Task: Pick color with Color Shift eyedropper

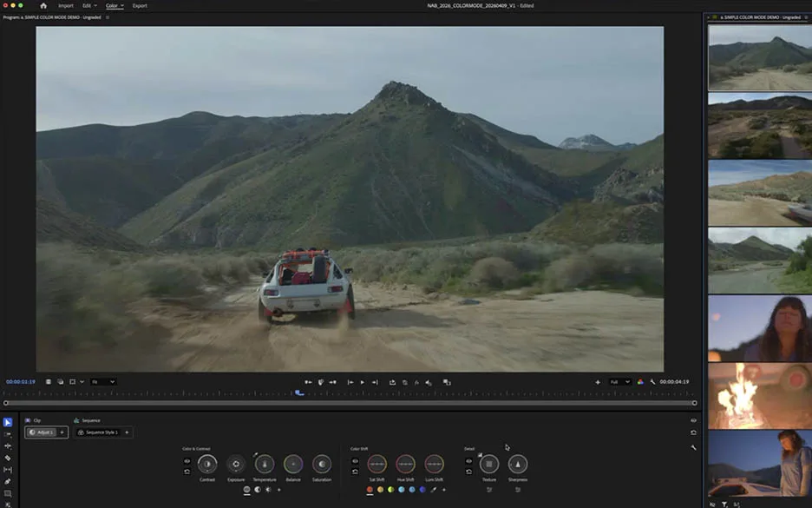Action: click(434, 490)
